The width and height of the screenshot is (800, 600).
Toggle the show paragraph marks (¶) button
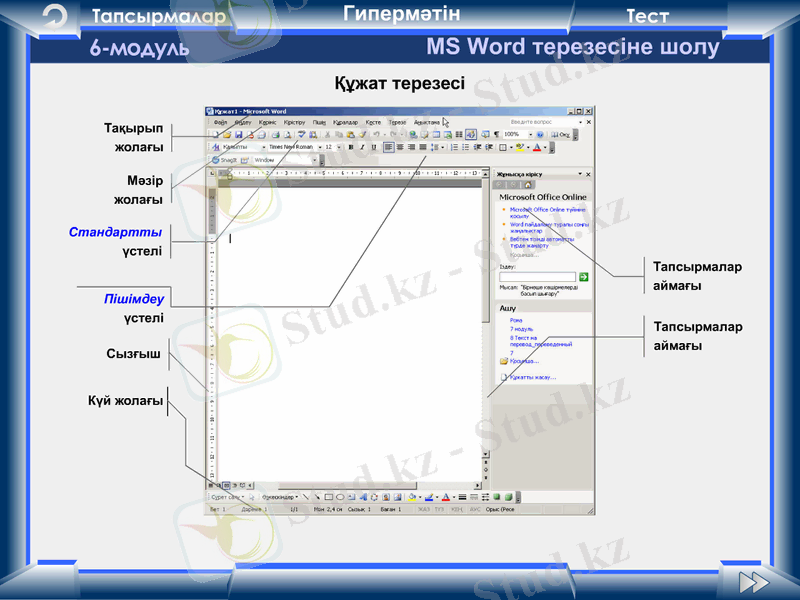tap(496, 134)
